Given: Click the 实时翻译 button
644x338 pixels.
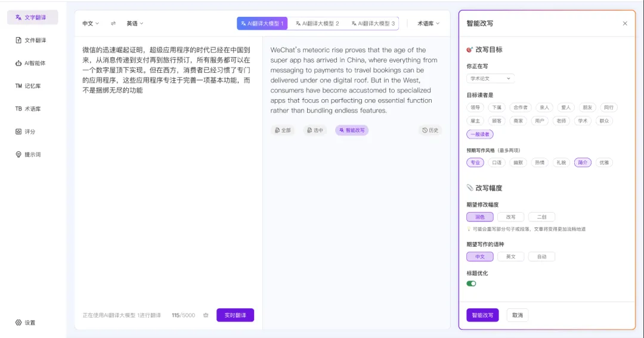Looking at the screenshot, I should tap(236, 315).
